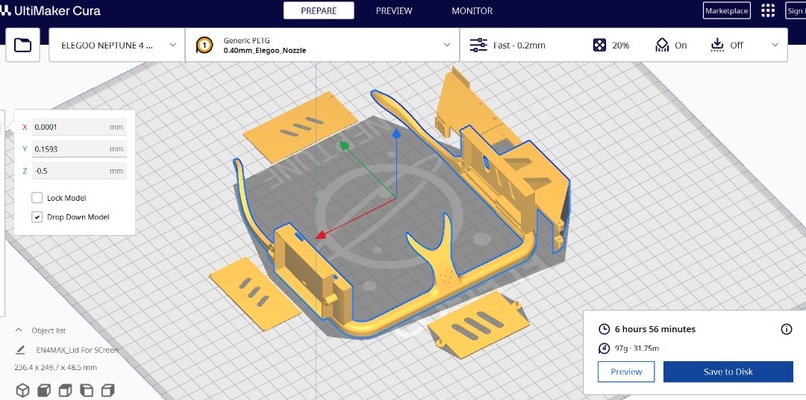
Task: Switch to 3D perspective view cube
Action: tap(23, 390)
